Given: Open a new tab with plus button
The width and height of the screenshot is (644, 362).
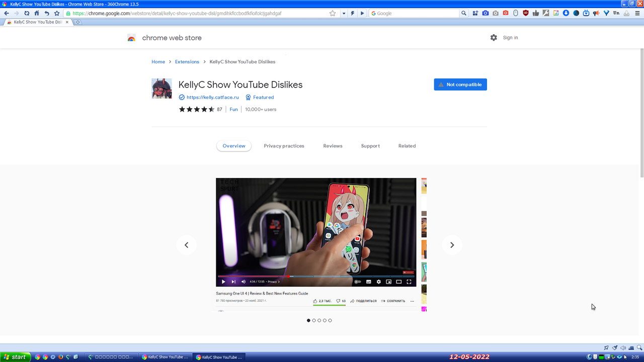Looking at the screenshot, I should [x=78, y=22].
